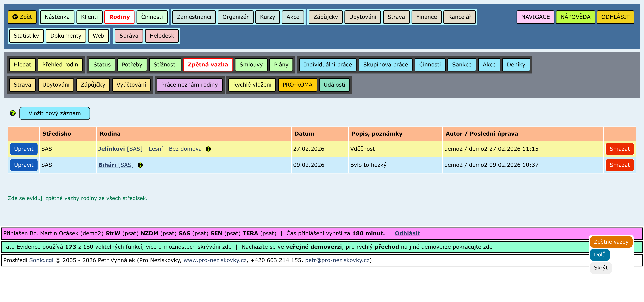This screenshot has width=644, height=302.
Task: Click the Odhlásit link in status bar
Action: click(x=407, y=234)
